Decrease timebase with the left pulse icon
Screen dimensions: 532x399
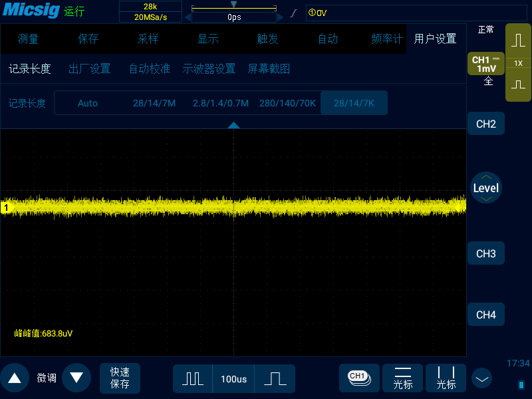[192, 378]
